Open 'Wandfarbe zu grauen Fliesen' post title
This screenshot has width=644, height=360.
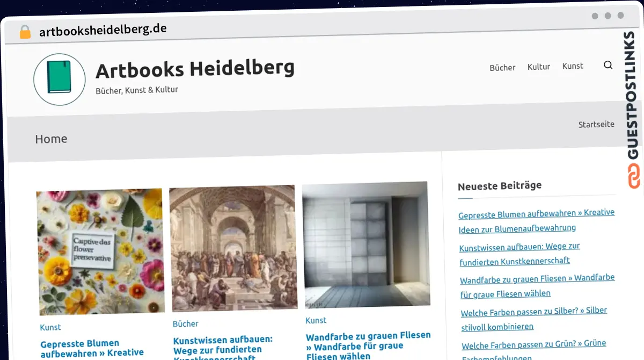(x=368, y=345)
